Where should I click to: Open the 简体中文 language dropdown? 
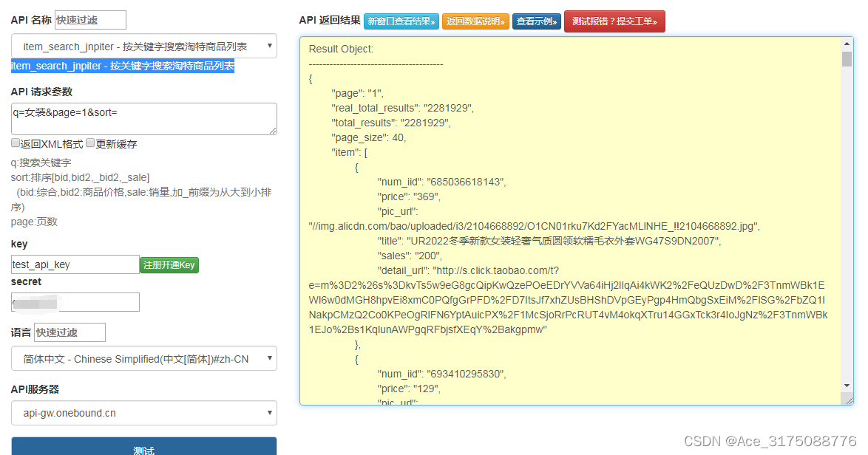[x=144, y=359]
